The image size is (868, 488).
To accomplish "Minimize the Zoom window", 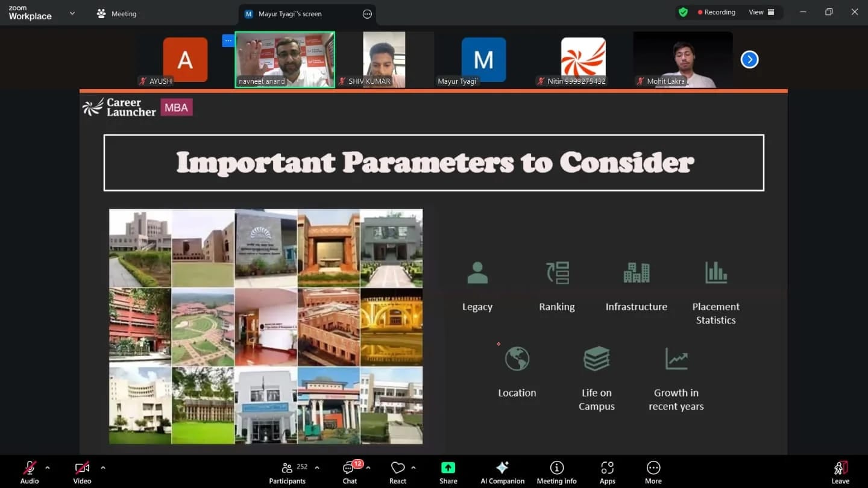I will (x=803, y=12).
